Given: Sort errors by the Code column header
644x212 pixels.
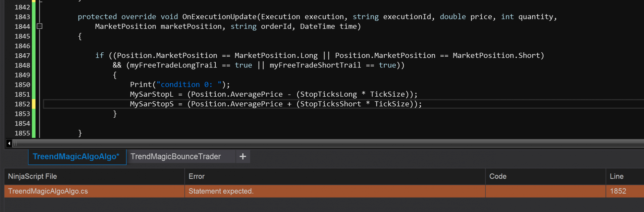Looking at the screenshot, I should [x=545, y=176].
